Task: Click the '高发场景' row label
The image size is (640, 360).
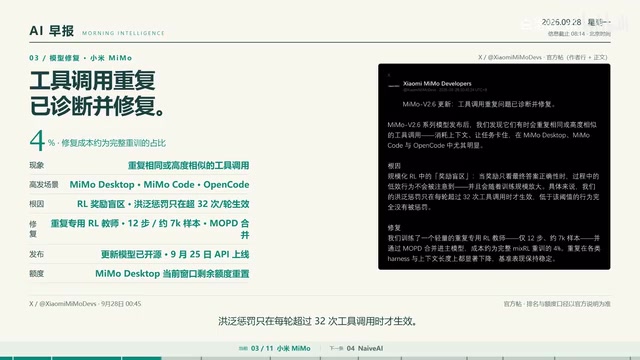Action: pos(44,184)
